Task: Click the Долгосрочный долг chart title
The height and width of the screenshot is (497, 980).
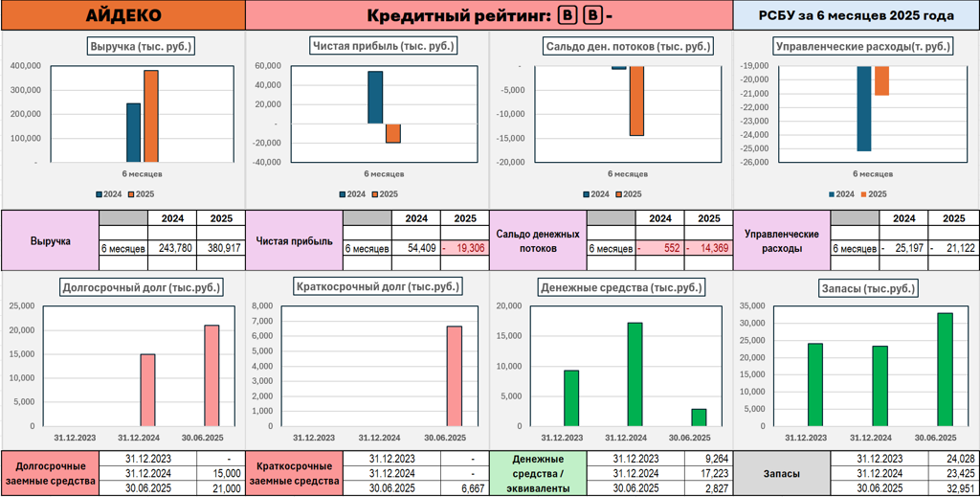Action: 142,286
